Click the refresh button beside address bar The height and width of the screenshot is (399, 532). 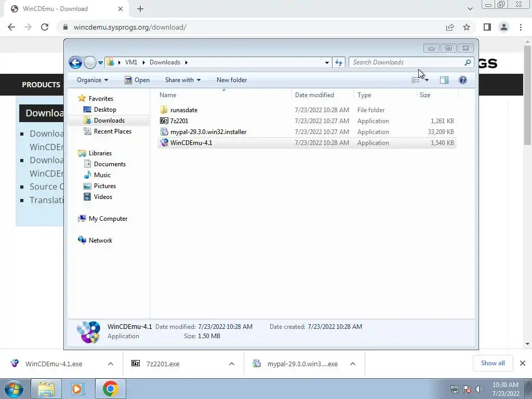click(339, 62)
